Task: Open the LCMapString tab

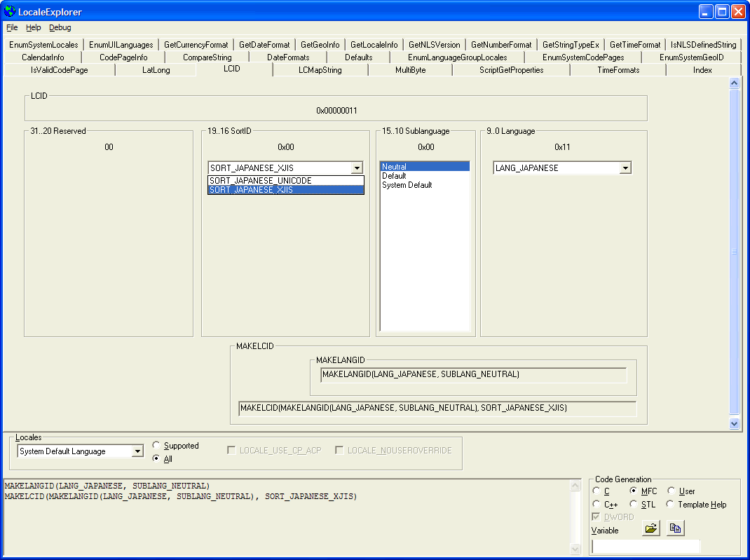Action: tap(320, 70)
